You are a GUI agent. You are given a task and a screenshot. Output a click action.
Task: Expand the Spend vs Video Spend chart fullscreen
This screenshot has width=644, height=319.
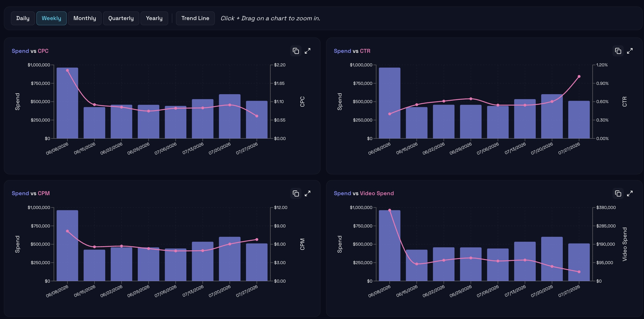[x=630, y=193]
